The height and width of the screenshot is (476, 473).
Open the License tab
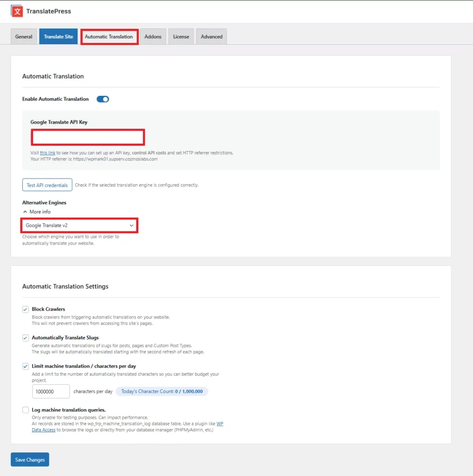(x=181, y=37)
